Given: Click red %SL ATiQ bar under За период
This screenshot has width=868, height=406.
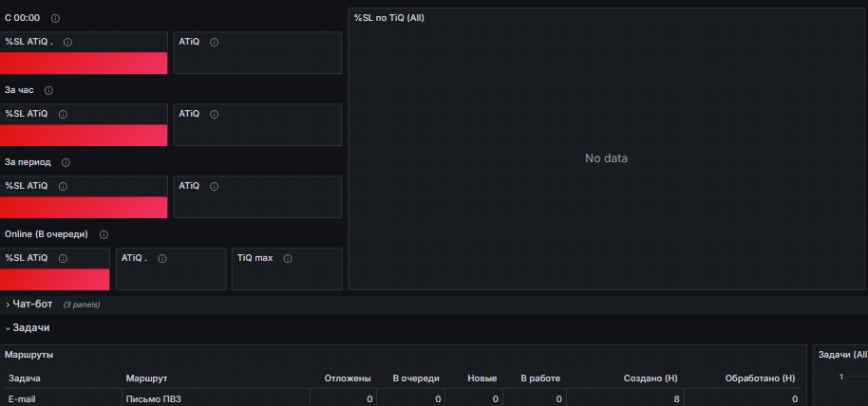Looking at the screenshot, I should (84, 208).
